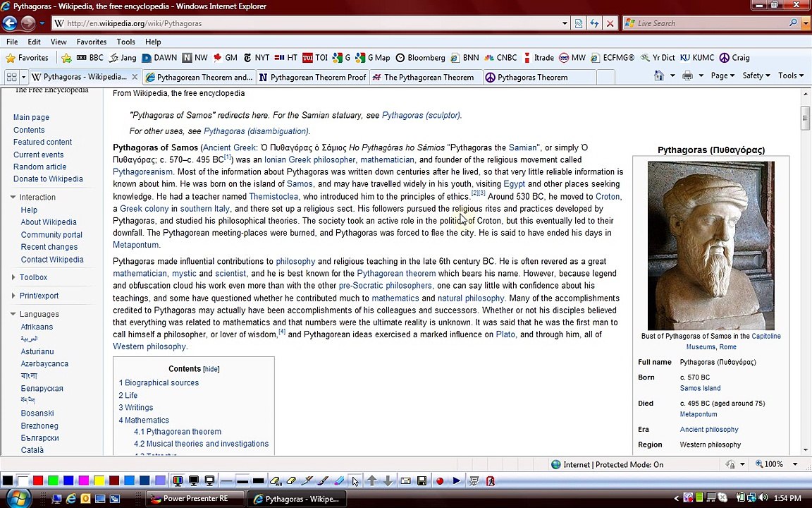The width and height of the screenshot is (812, 508).
Task: Click the Print icon in the command bar
Action: coord(688,75)
